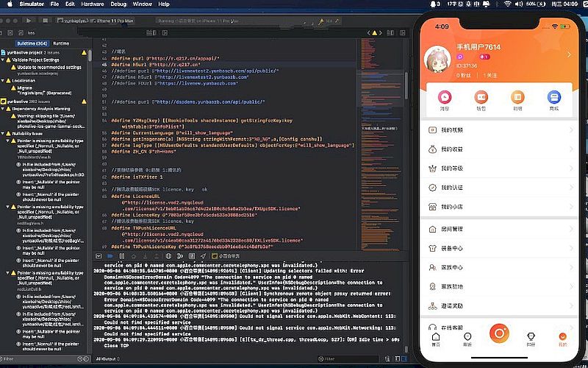Open the File menu
The height and width of the screenshot is (368, 588).
tap(54, 4)
